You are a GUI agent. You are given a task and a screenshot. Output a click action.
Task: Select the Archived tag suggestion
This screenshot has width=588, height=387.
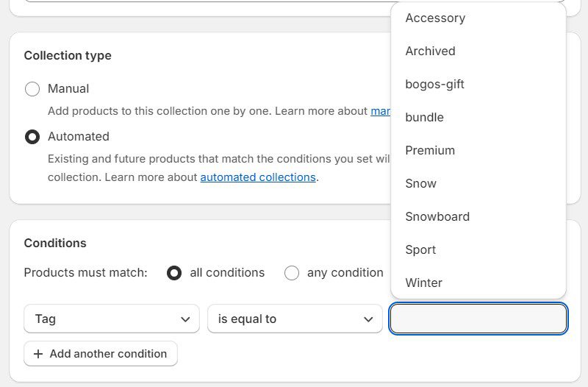[x=431, y=52]
